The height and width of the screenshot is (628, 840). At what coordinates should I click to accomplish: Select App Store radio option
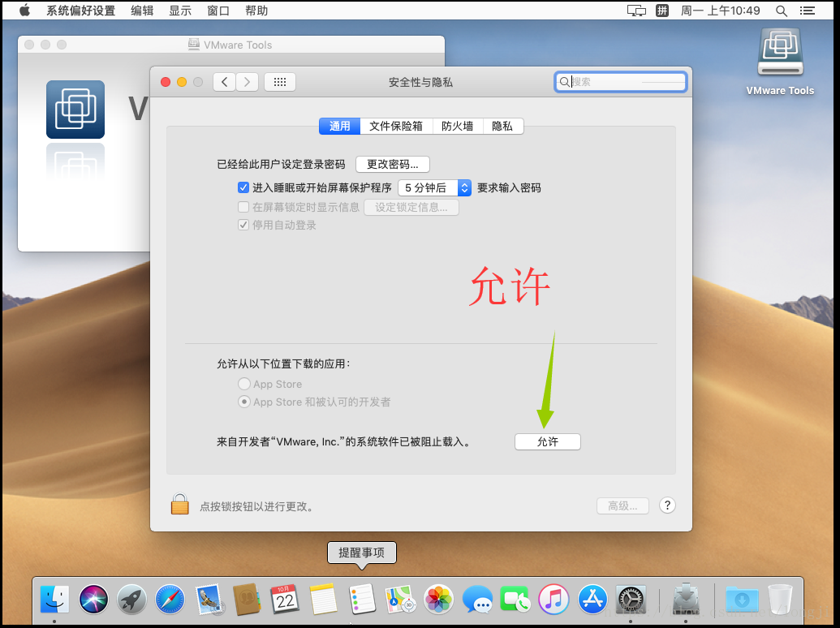point(243,384)
